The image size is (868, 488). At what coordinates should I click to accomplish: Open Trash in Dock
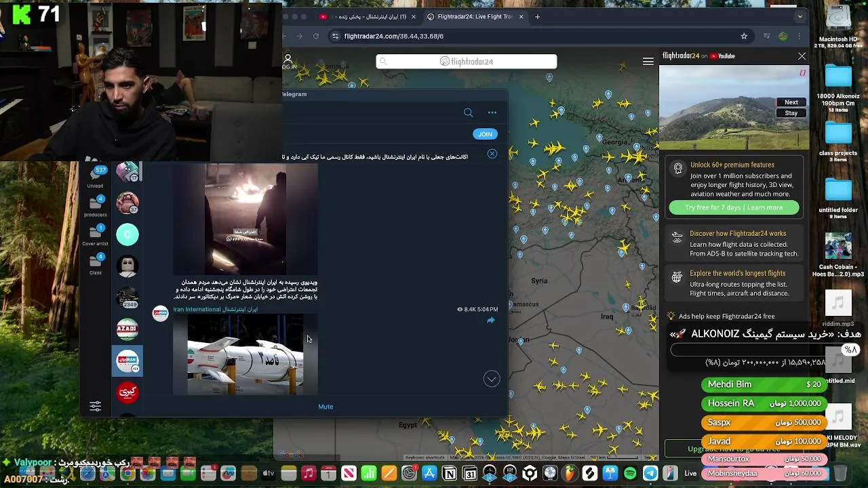tap(840, 473)
